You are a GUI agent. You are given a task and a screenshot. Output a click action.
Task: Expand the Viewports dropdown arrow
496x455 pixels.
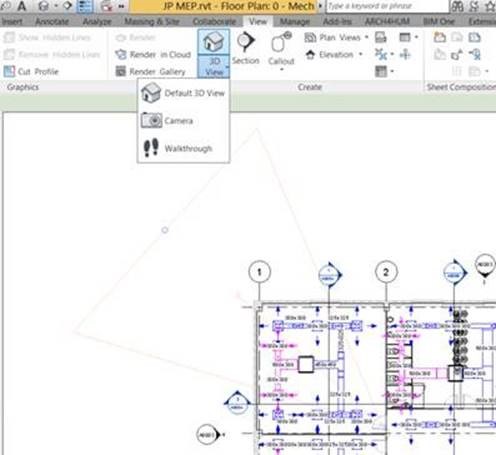[x=487, y=71]
